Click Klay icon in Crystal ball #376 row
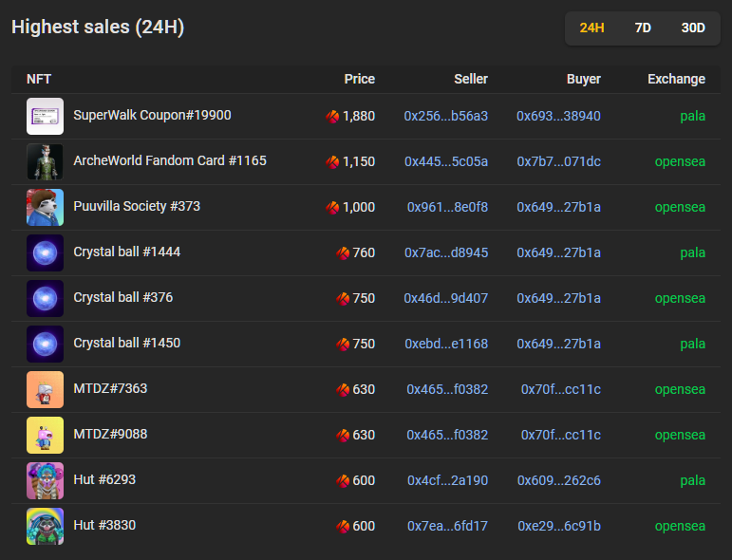 point(343,299)
